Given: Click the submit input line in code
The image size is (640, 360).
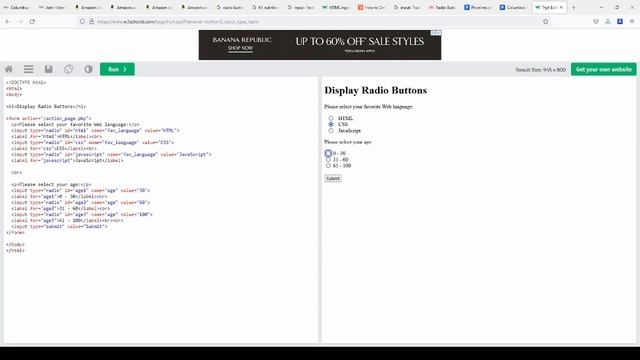Looking at the screenshot, I should pyautogui.click(x=59, y=226).
